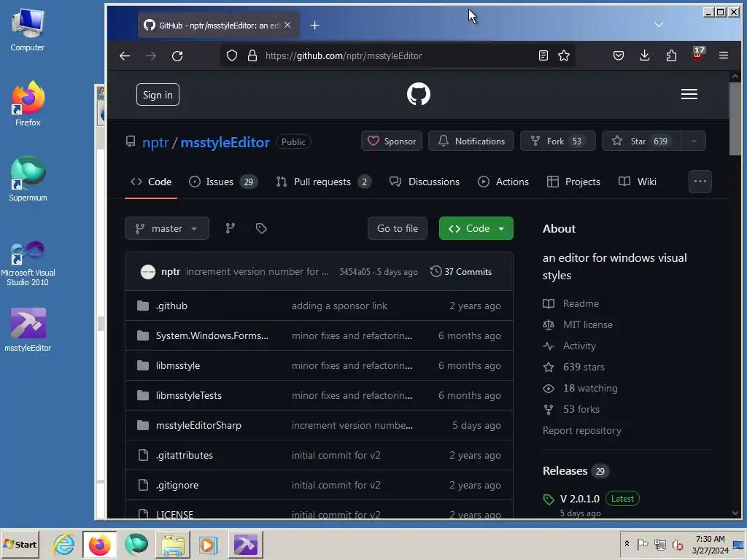
Task: Open the Actions tab
Action: click(x=503, y=182)
